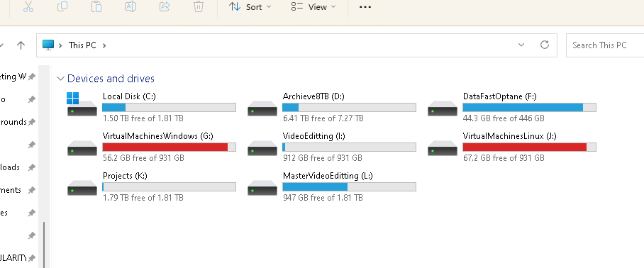The height and width of the screenshot is (268, 644).
Task: Click the VirtualMachinesLinux (J:) label
Action: pyautogui.click(x=509, y=136)
